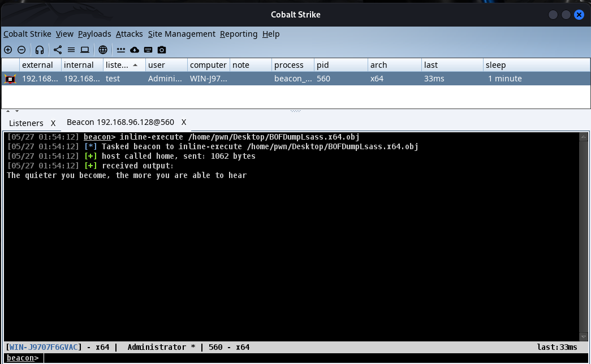Open keystrokes via the keyboard icon
This screenshot has height=364, width=591.
[x=148, y=50]
